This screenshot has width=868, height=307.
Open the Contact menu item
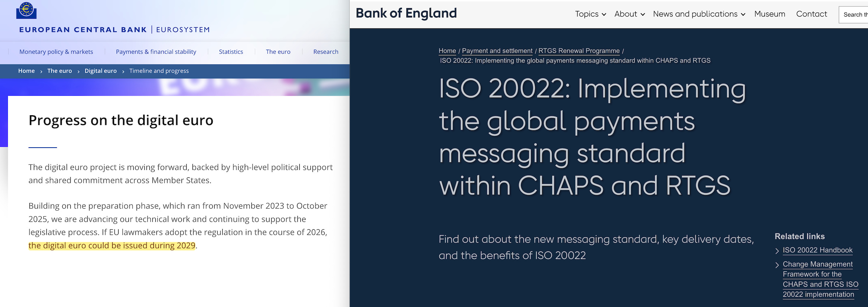812,14
